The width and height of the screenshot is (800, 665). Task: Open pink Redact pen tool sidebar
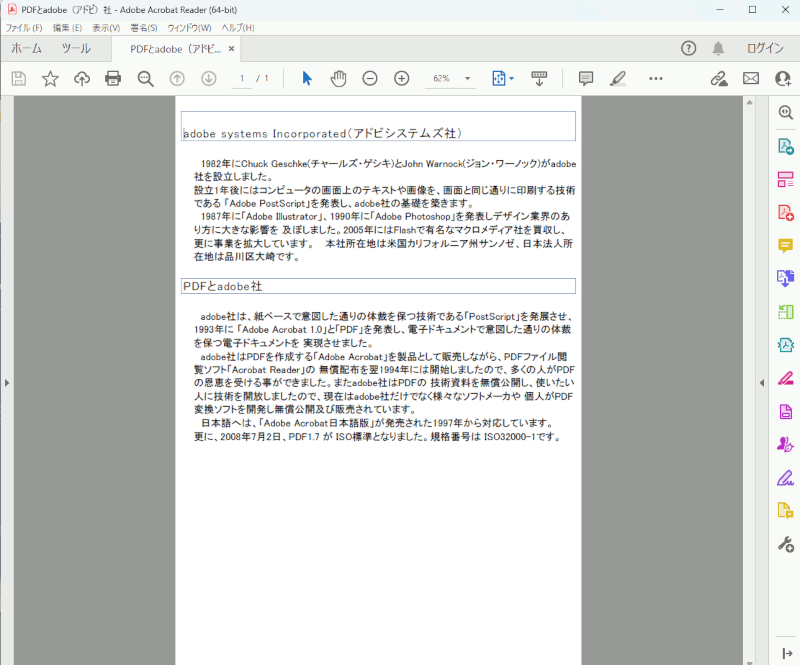coord(785,378)
